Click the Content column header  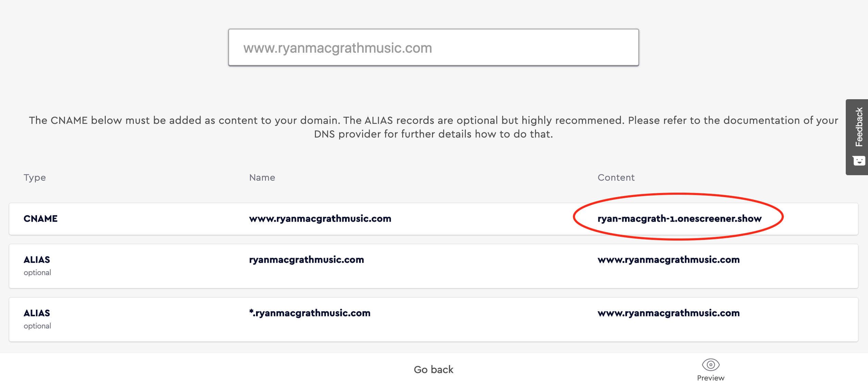point(616,178)
